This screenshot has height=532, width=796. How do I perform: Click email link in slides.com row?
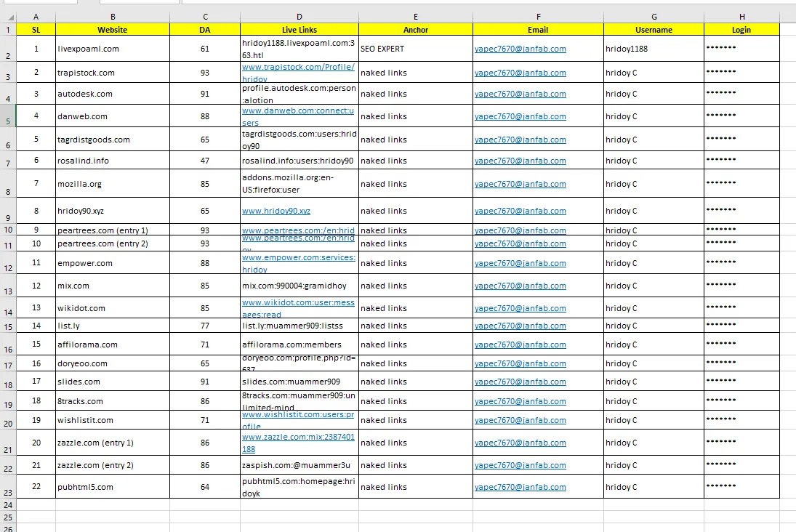point(520,382)
